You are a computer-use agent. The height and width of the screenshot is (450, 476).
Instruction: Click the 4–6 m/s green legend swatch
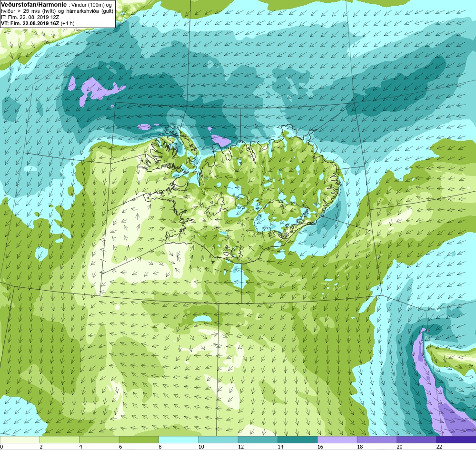pyautogui.click(x=99, y=440)
